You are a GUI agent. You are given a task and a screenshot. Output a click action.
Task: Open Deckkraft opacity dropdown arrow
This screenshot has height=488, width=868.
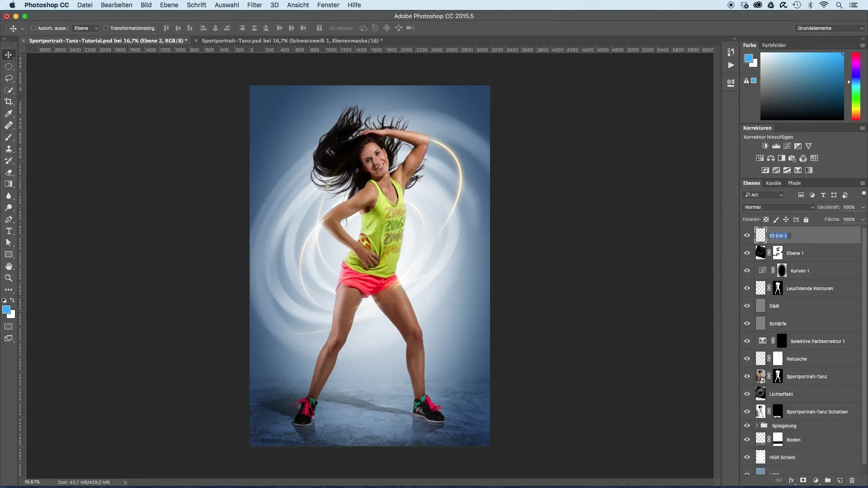click(863, 207)
